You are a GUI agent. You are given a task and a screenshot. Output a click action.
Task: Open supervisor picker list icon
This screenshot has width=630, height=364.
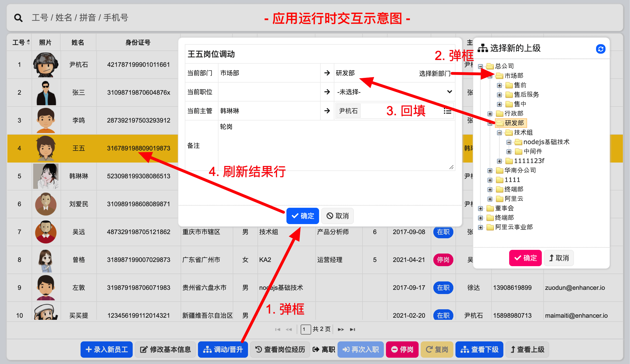(447, 111)
